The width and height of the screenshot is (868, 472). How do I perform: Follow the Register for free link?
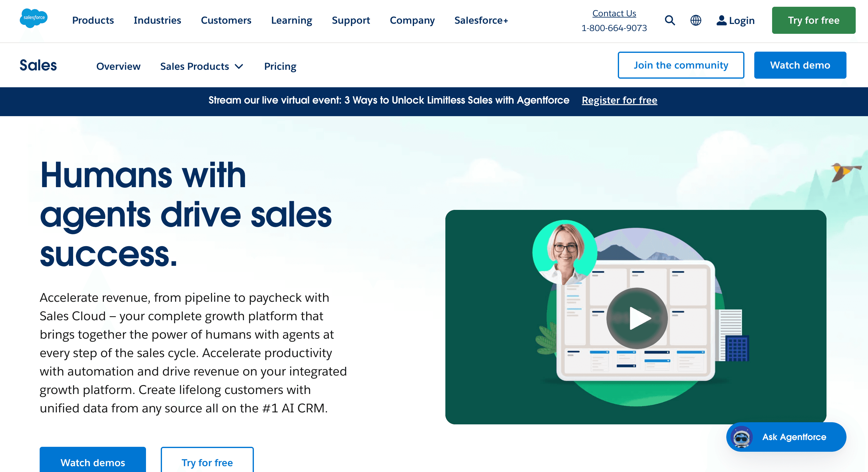[x=619, y=100]
